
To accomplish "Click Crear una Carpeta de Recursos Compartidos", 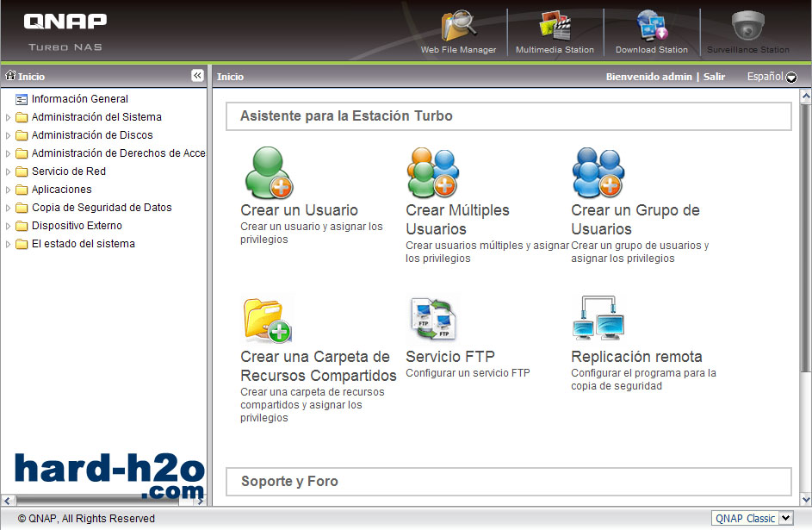I will click(319, 365).
